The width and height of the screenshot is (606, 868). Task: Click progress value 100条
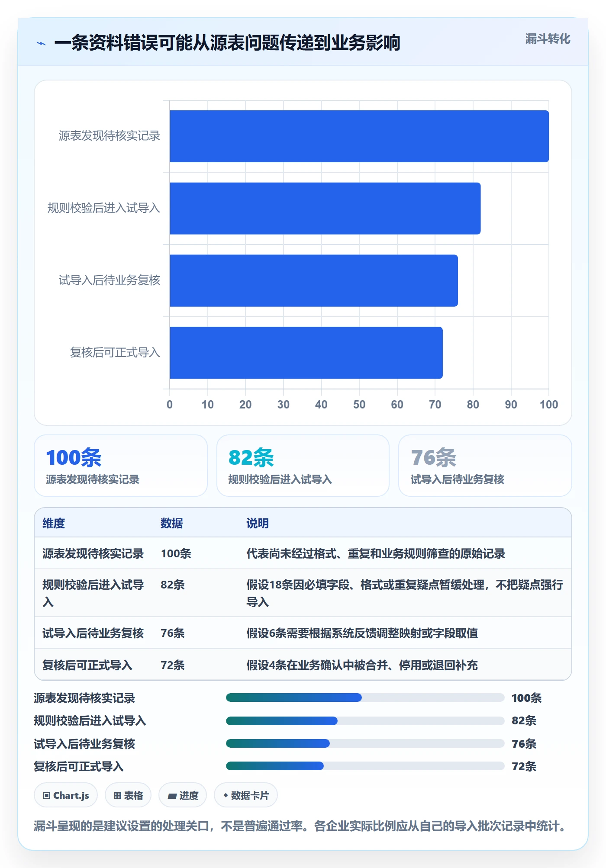pyautogui.click(x=527, y=698)
